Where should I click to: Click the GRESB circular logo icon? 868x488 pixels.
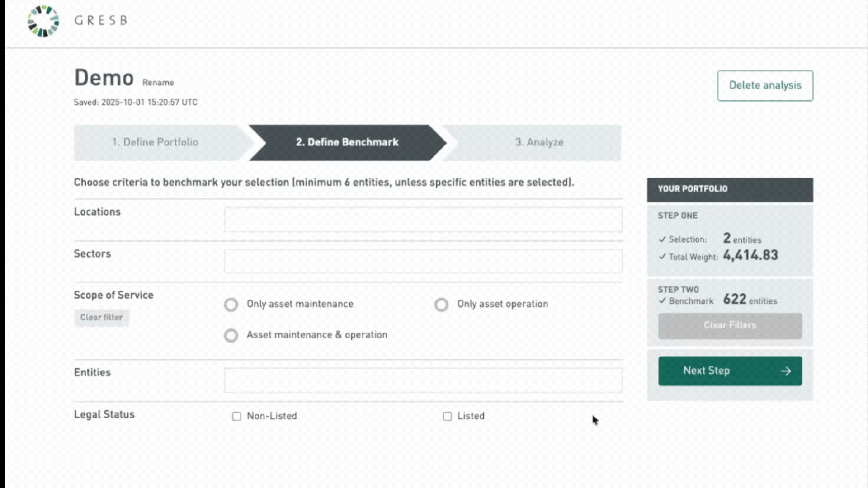(x=43, y=21)
